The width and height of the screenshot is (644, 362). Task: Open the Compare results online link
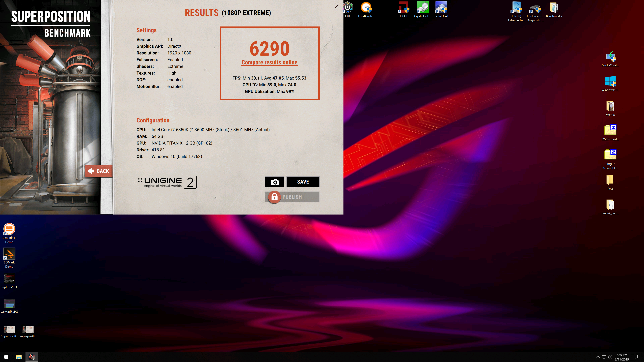(269, 63)
